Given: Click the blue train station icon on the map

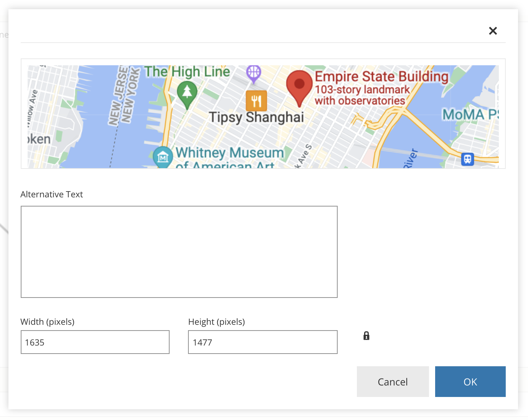Looking at the screenshot, I should point(467,159).
